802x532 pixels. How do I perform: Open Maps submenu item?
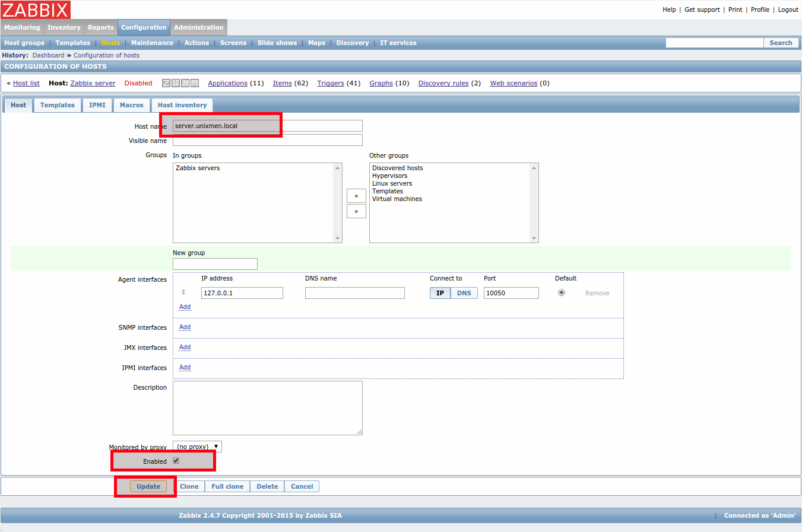point(317,43)
